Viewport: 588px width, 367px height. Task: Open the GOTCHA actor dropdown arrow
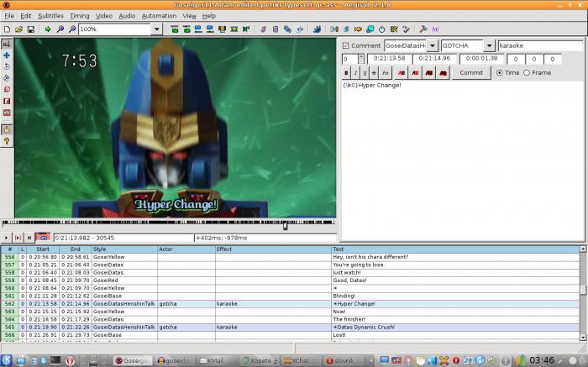pyautogui.click(x=489, y=45)
